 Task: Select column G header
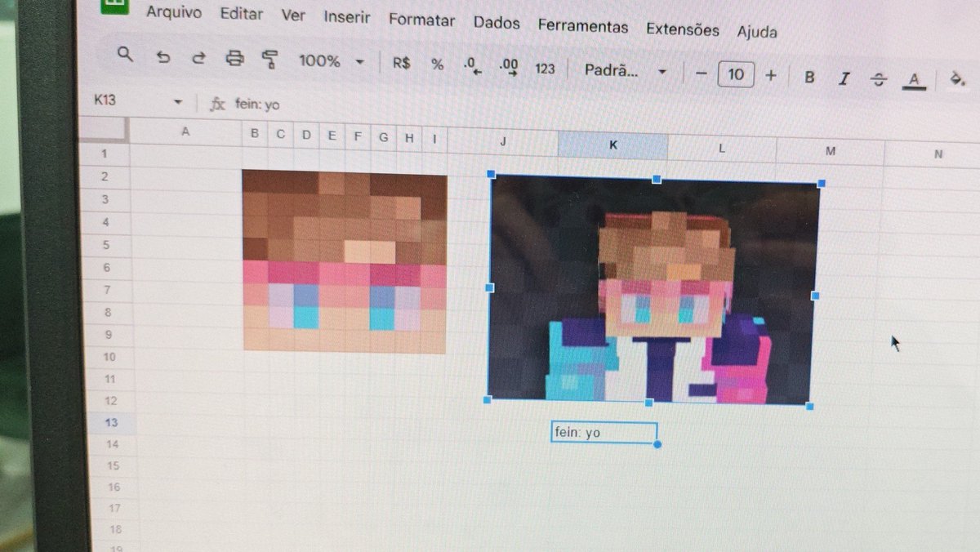383,138
